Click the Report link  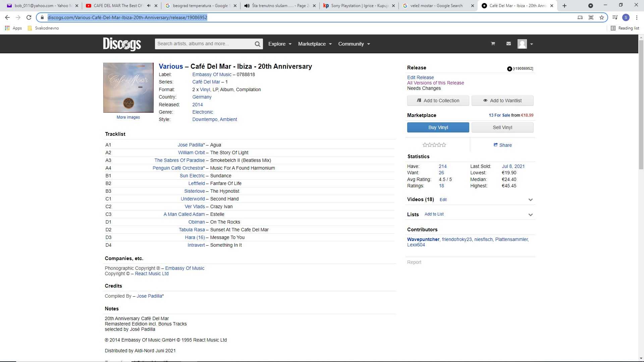pyautogui.click(x=414, y=262)
